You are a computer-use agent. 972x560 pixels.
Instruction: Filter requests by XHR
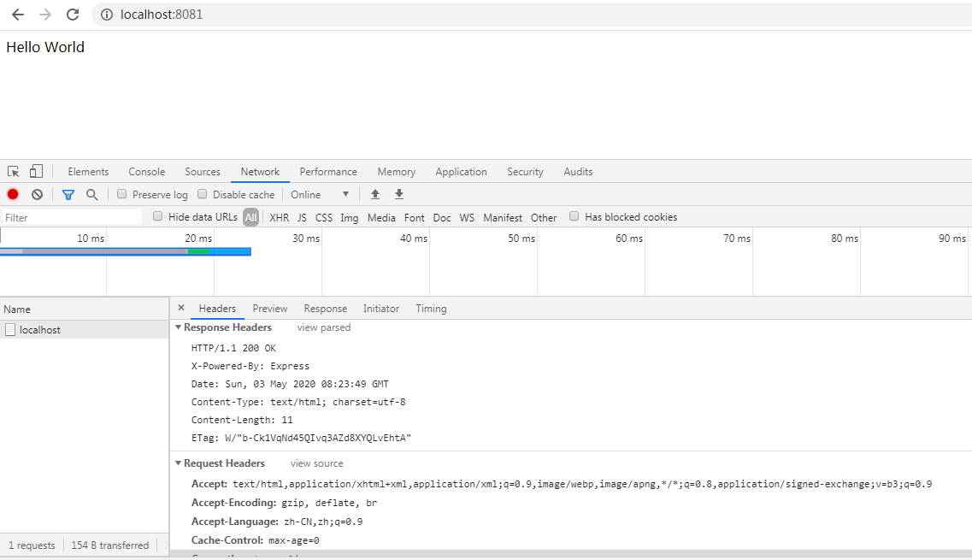click(x=279, y=218)
